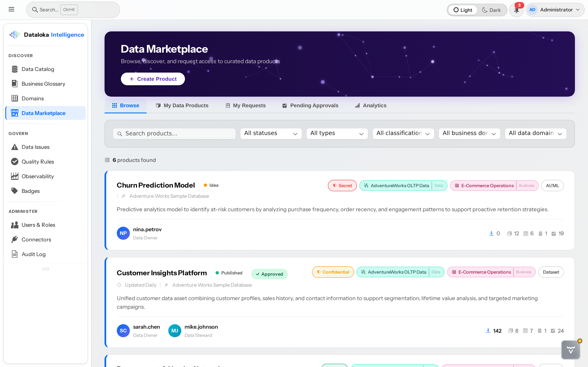The height and width of the screenshot is (367, 588).
Task: Open Connectors under Administer
Action: tap(36, 239)
